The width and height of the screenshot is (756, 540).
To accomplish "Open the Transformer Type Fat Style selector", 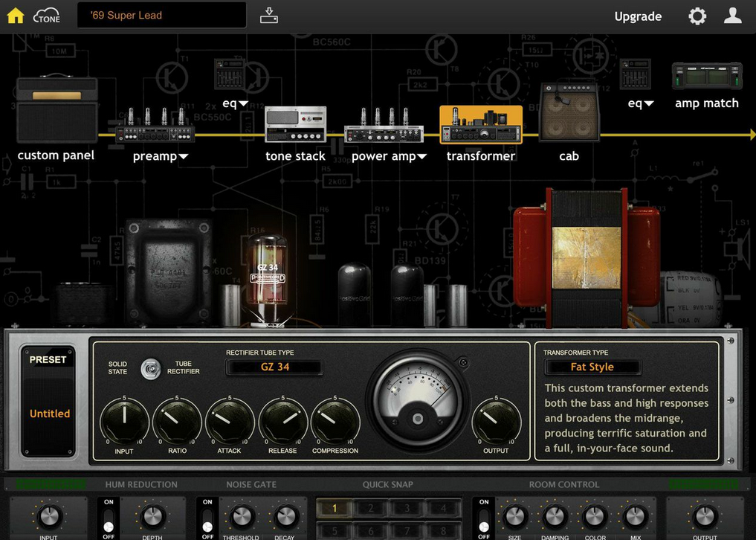I will pos(592,367).
